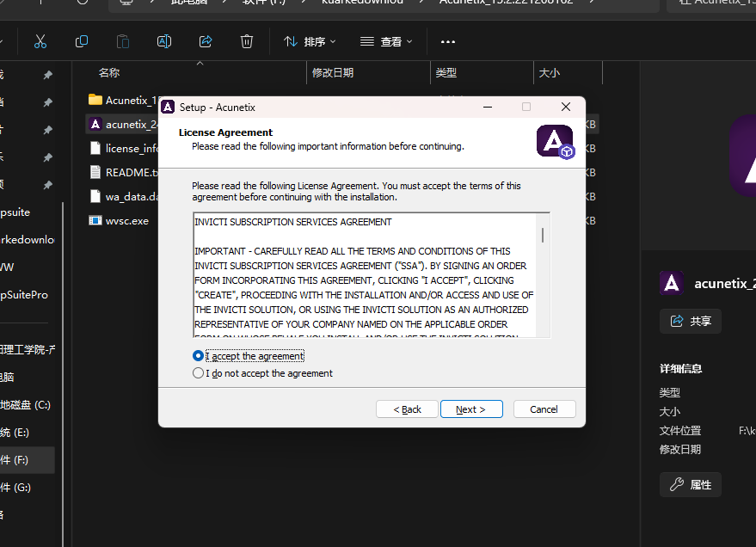Click inside the license agreement text box
756x547 pixels.
pos(365,275)
